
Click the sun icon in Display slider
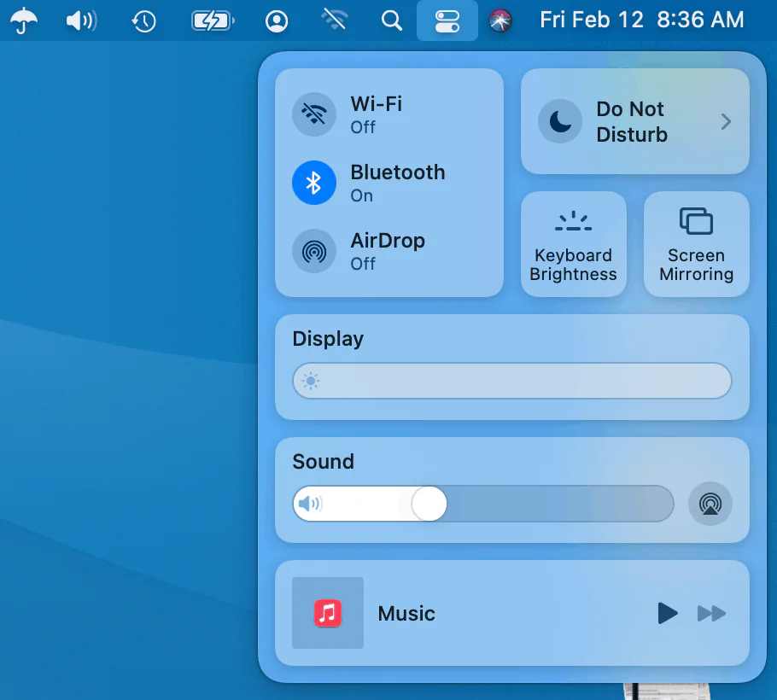click(x=311, y=381)
